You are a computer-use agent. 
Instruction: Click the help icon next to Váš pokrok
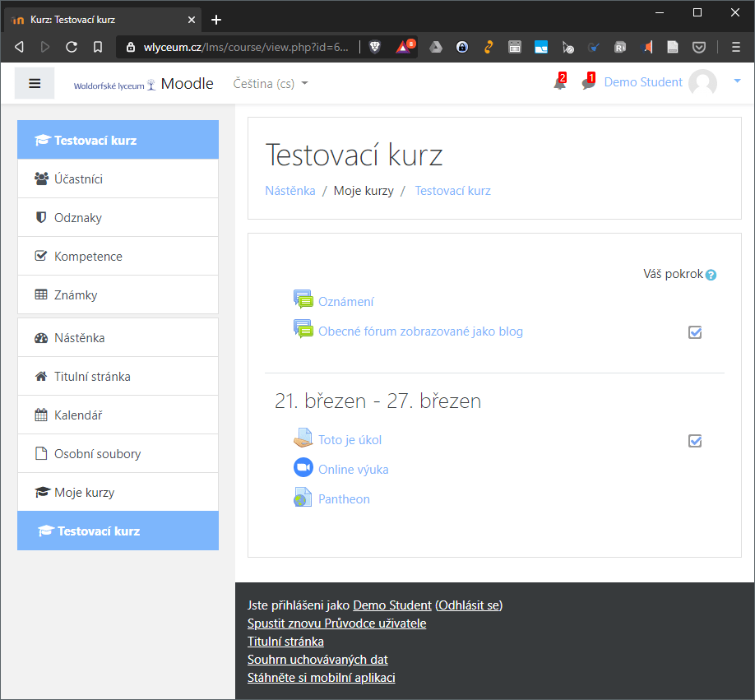tap(711, 275)
